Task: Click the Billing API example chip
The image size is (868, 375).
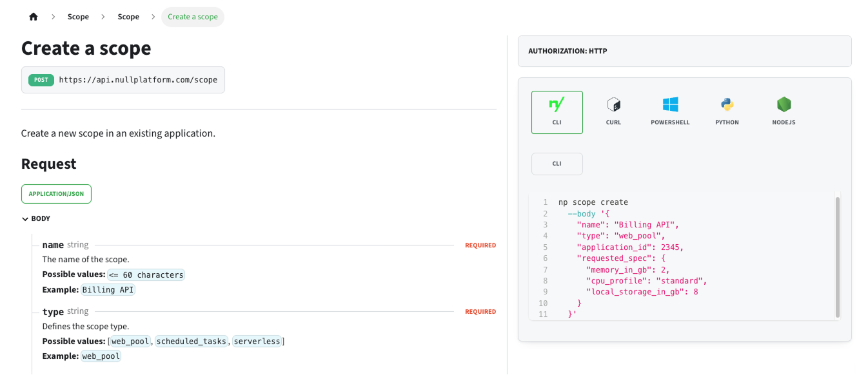Action: point(108,289)
